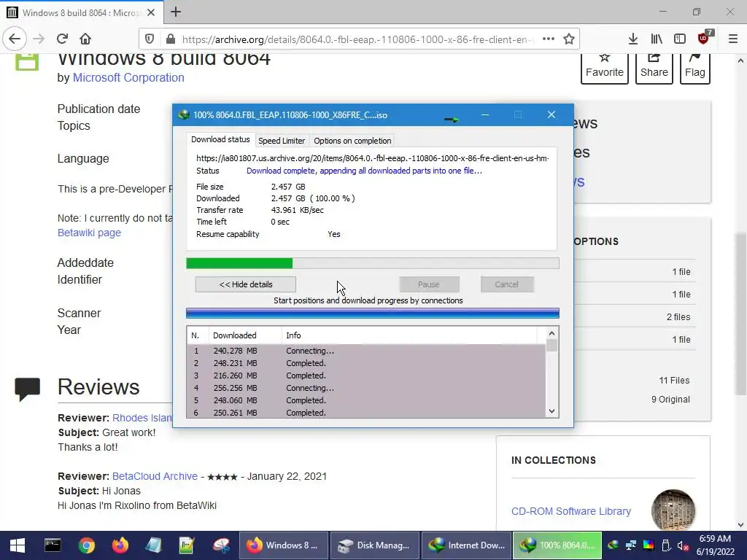Share this archive item
The image size is (747, 560).
pyautogui.click(x=654, y=68)
